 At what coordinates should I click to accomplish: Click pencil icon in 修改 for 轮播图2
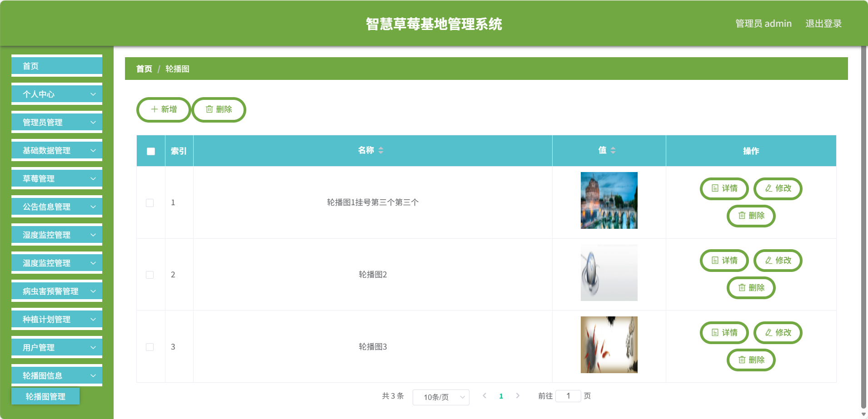pos(769,261)
